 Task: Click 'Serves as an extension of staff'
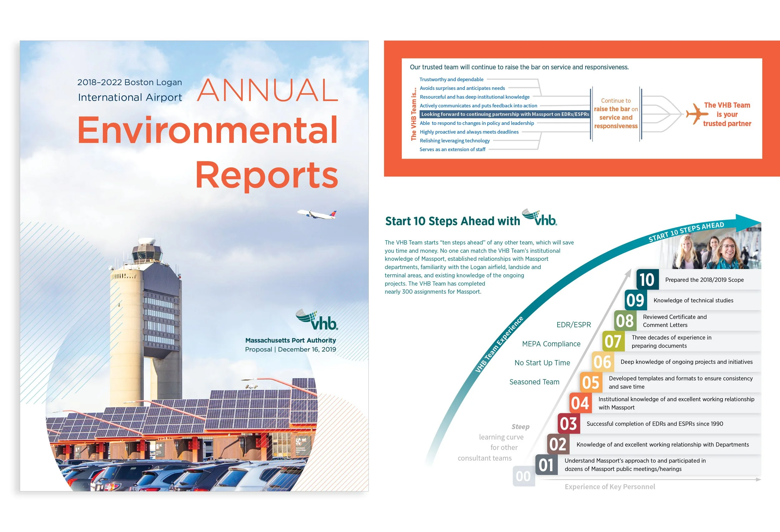[452, 149]
